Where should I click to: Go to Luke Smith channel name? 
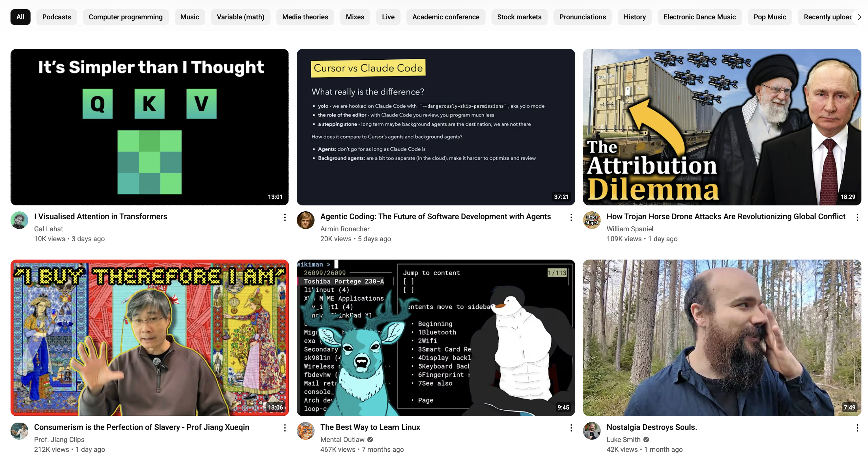[623, 439]
